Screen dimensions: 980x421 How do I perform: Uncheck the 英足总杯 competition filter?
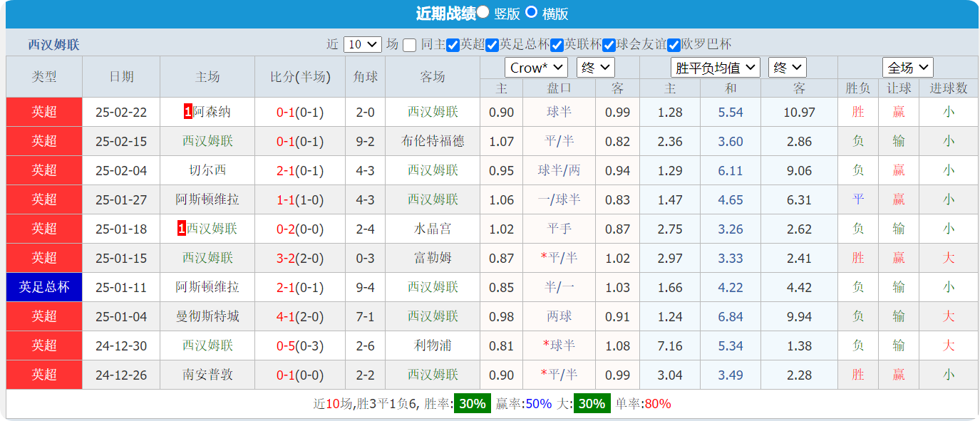[x=493, y=43]
